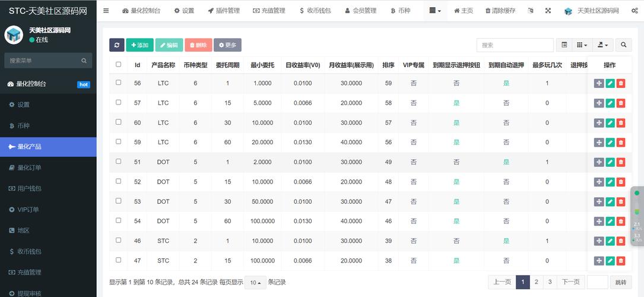Tick the select-all checkbox in table header

click(119, 65)
